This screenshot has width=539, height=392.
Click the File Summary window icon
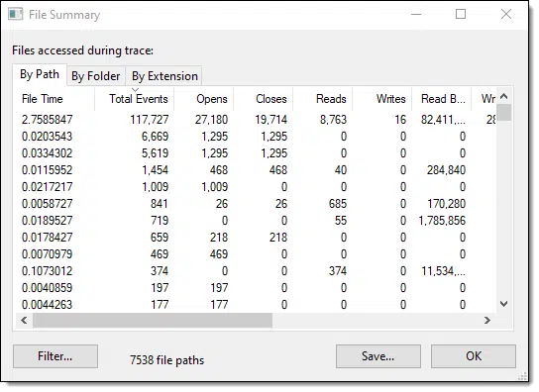[16, 15]
